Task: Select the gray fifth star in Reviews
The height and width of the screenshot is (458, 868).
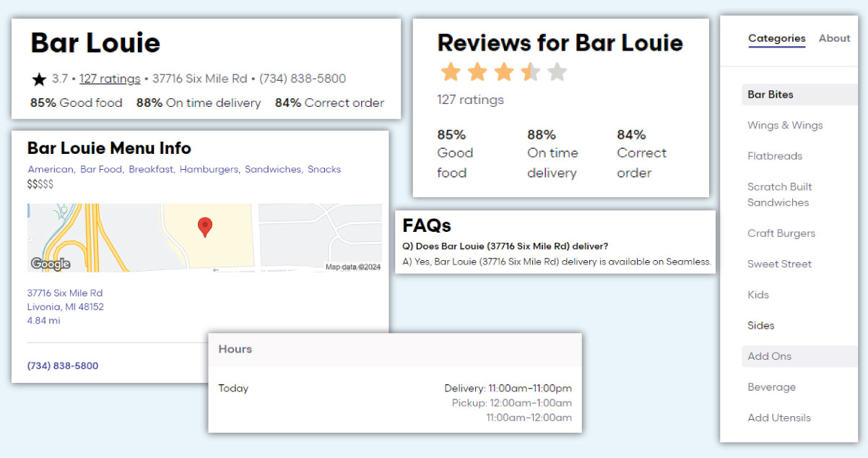Action: [x=557, y=72]
